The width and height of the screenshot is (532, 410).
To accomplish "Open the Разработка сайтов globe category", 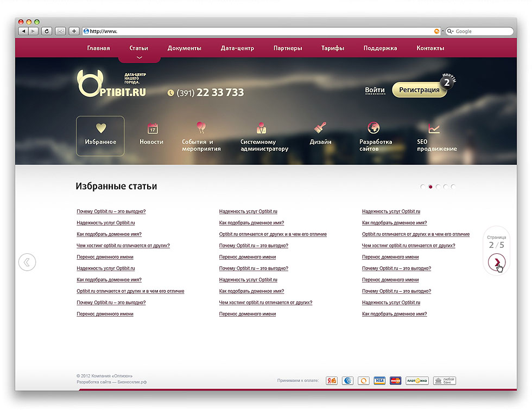I will tap(375, 137).
